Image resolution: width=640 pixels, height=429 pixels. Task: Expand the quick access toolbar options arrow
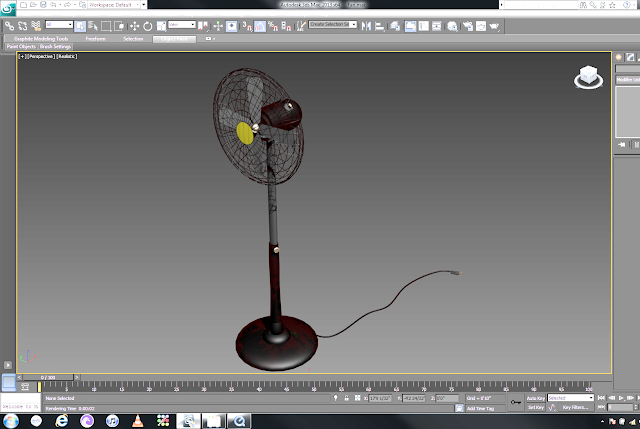pos(144,5)
